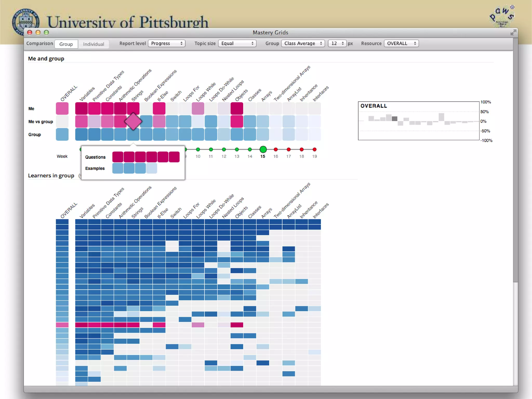Click first Questions cell in popup
The height and width of the screenshot is (399, 532).
(118, 157)
